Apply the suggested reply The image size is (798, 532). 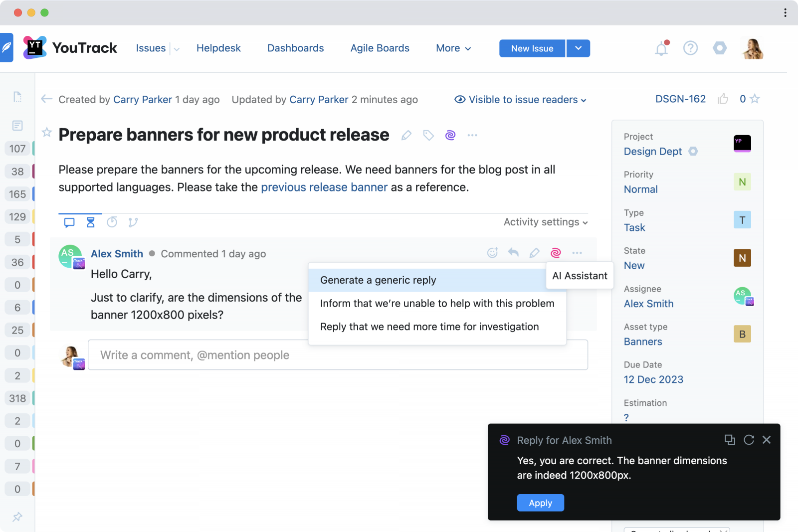pyautogui.click(x=540, y=503)
